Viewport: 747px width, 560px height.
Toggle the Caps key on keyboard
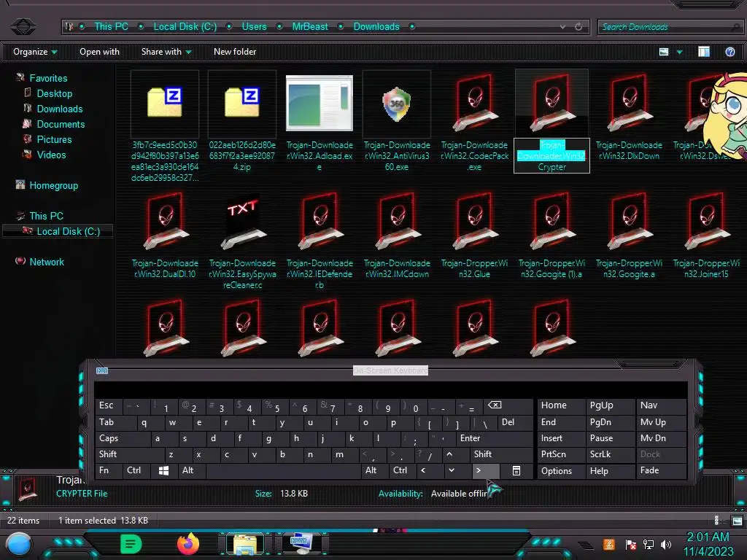pos(123,438)
